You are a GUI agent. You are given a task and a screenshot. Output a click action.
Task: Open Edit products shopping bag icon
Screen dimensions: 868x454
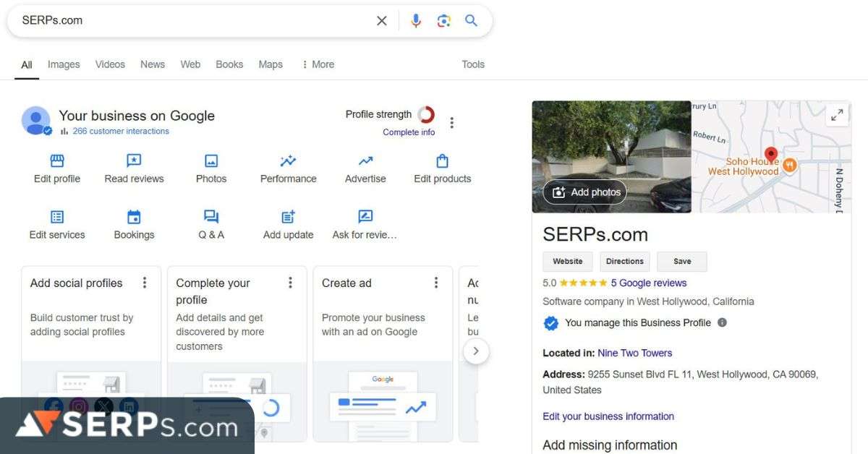(x=443, y=160)
